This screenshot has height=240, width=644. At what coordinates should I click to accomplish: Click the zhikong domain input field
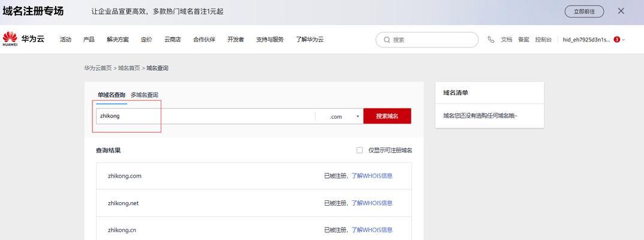pyautogui.click(x=205, y=116)
